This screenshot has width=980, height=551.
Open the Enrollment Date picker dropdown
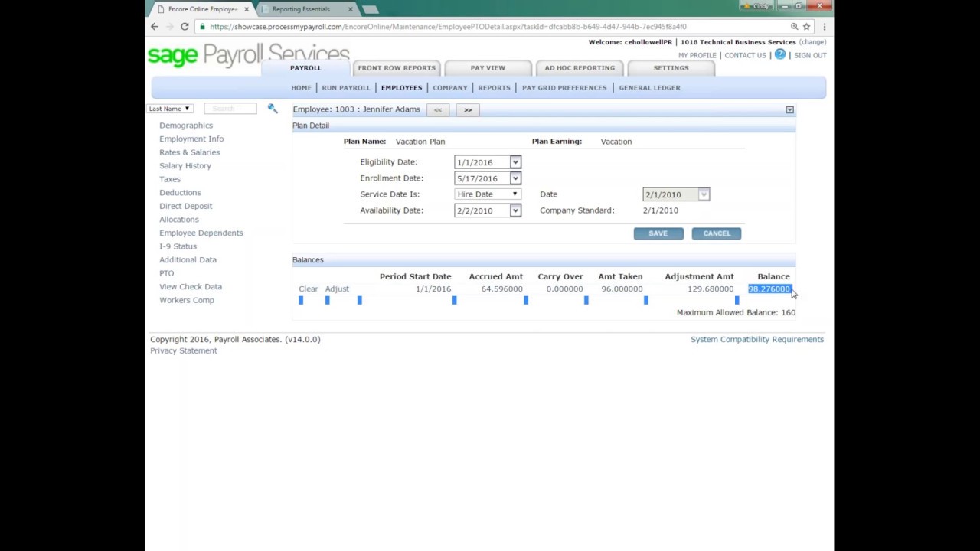pos(515,178)
